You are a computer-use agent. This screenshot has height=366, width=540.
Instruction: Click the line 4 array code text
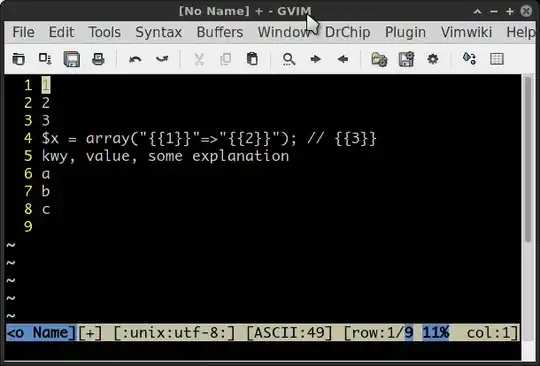(209, 138)
